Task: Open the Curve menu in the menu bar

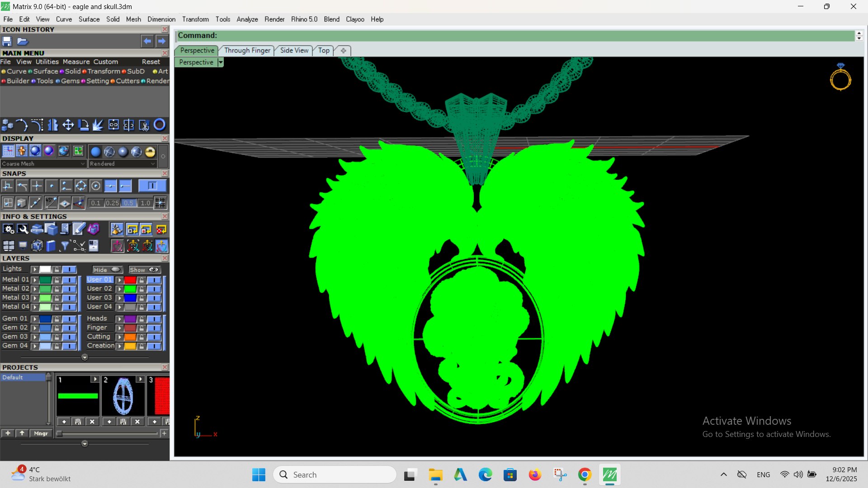Action: [x=64, y=19]
